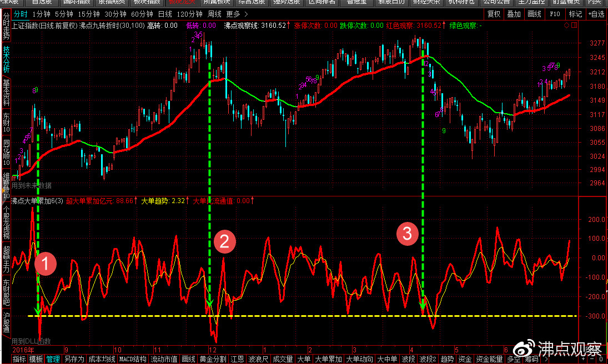Open the 维赛特10 sidebar tab
608x364 pixels.
(x=6, y=185)
